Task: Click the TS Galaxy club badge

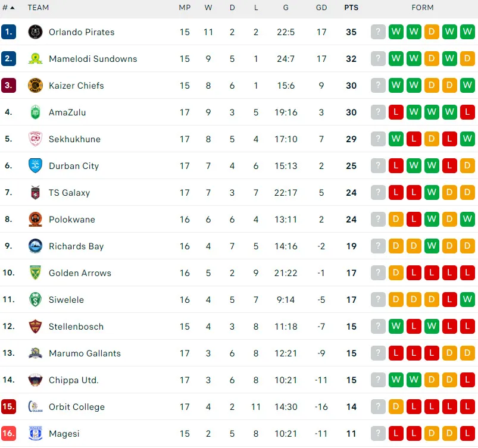Action: [x=36, y=193]
